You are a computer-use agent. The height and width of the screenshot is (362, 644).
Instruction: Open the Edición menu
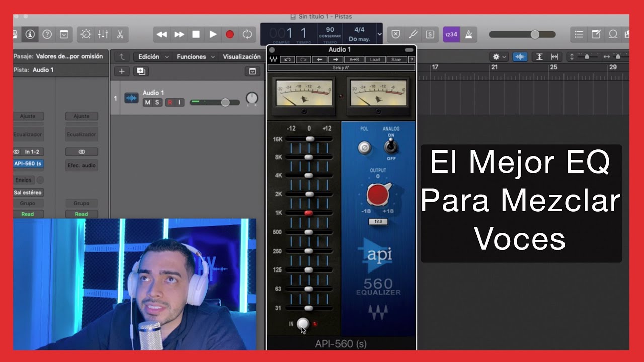tap(153, 57)
